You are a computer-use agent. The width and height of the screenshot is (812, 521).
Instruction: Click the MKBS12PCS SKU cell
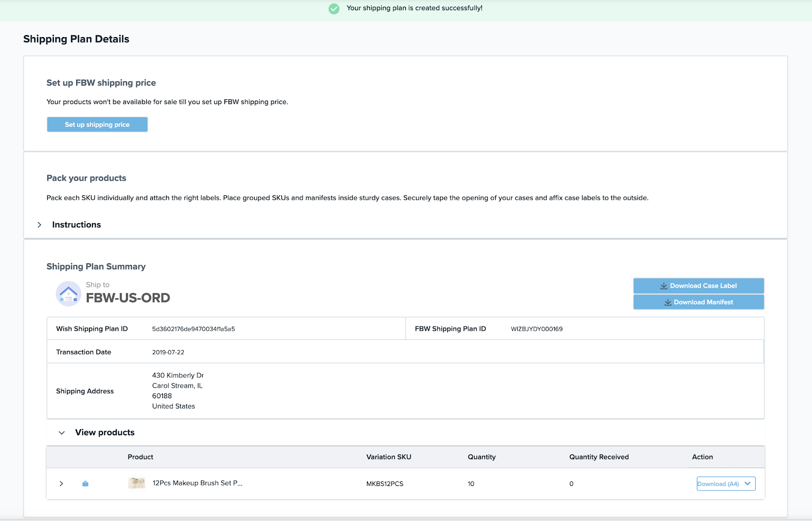coord(385,484)
